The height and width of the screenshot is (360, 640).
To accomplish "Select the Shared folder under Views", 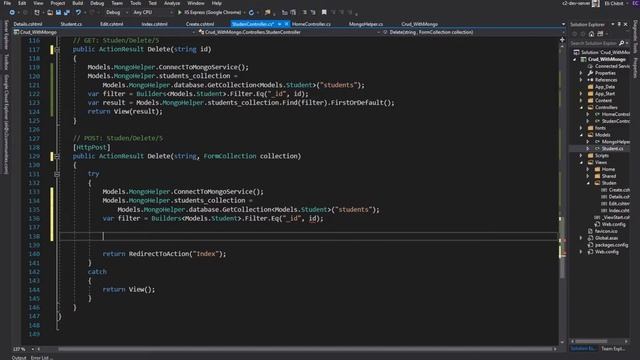I will click(x=606, y=176).
